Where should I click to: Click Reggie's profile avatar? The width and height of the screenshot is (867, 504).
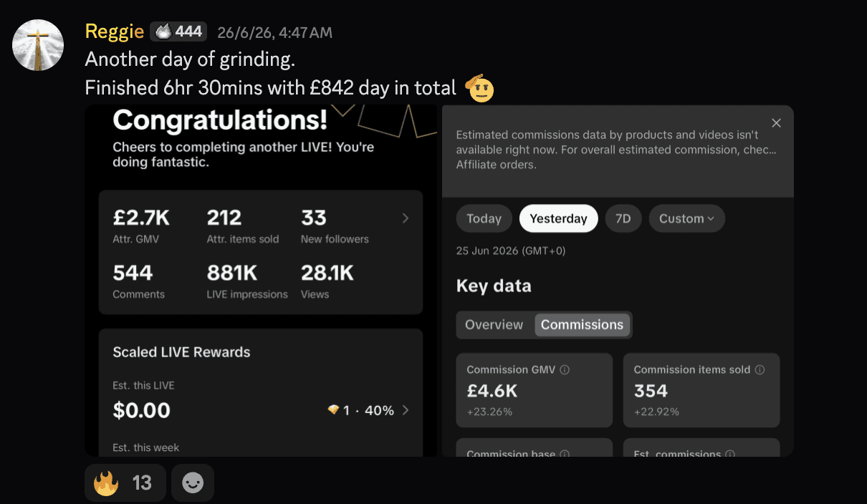pyautogui.click(x=38, y=45)
